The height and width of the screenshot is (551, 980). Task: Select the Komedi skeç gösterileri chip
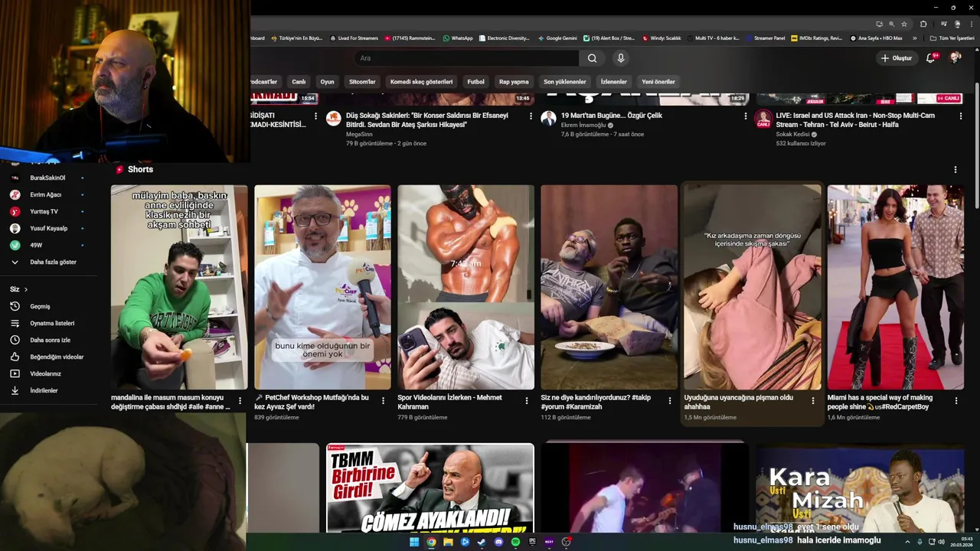click(421, 82)
